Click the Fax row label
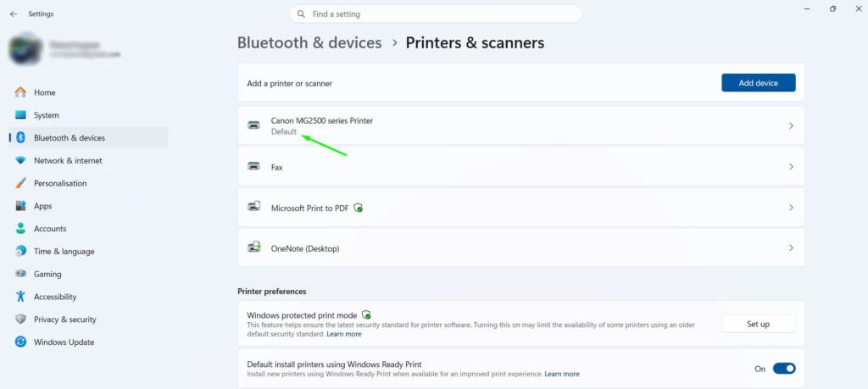 coord(277,167)
